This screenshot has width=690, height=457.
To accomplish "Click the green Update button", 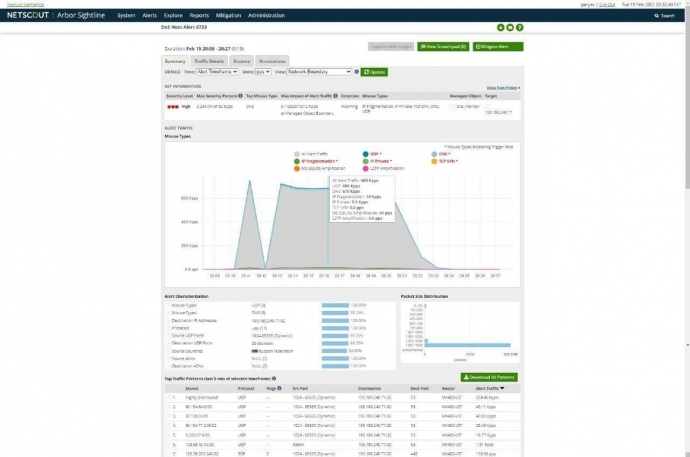I will [374, 72].
